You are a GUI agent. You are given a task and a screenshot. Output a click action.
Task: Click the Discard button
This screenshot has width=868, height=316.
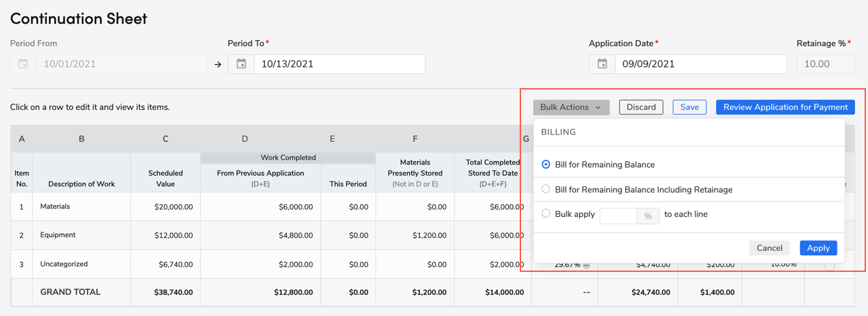(640, 107)
